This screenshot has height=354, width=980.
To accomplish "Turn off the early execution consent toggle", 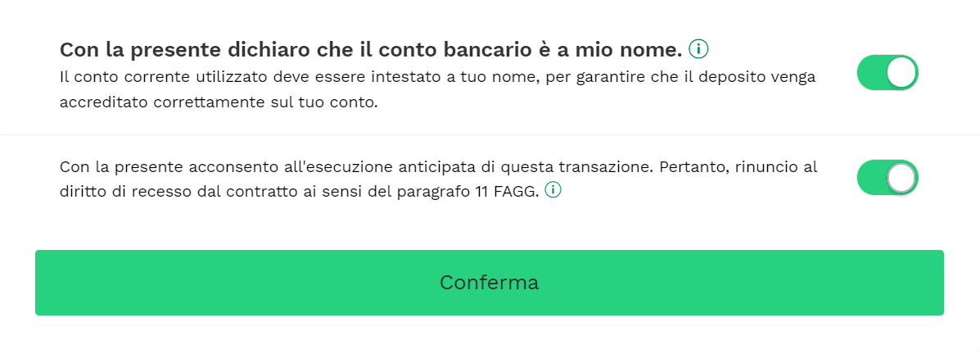I will click(887, 178).
